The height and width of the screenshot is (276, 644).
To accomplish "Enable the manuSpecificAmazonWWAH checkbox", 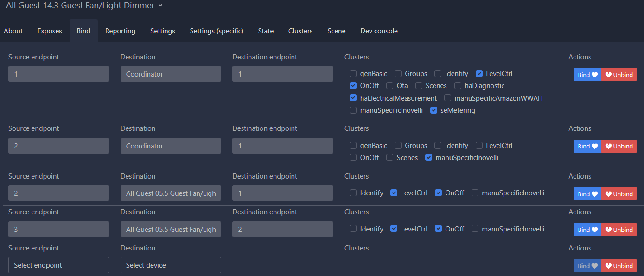I will point(447,98).
